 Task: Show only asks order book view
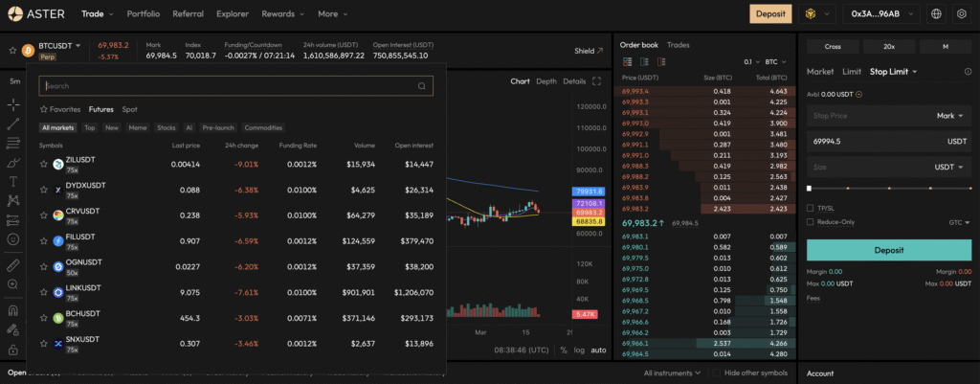point(661,62)
